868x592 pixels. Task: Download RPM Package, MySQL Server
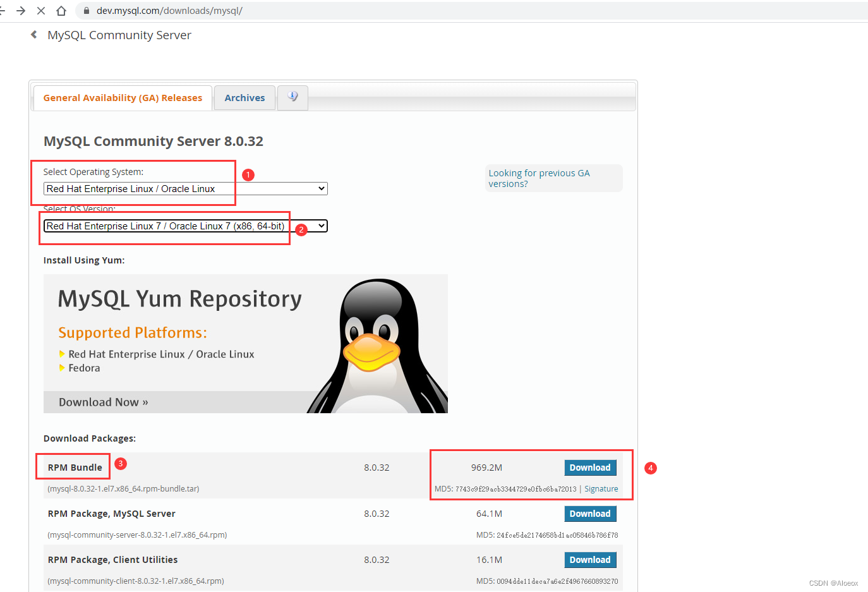(x=590, y=514)
